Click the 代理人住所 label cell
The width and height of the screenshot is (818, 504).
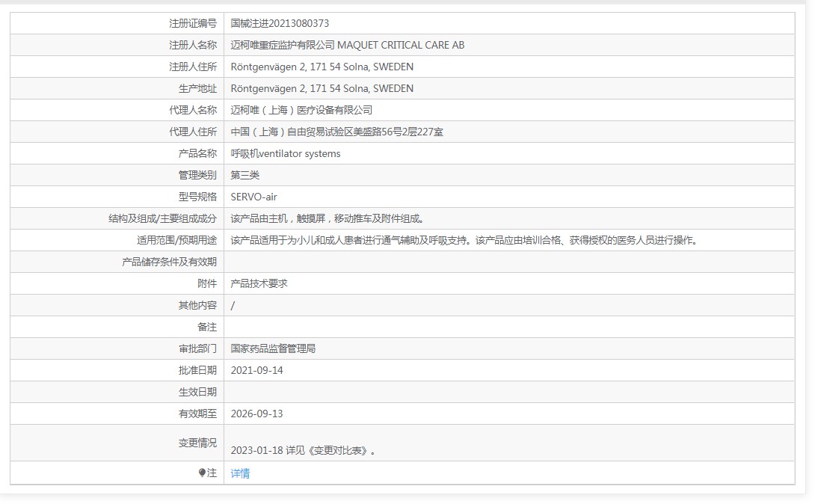coord(117,132)
